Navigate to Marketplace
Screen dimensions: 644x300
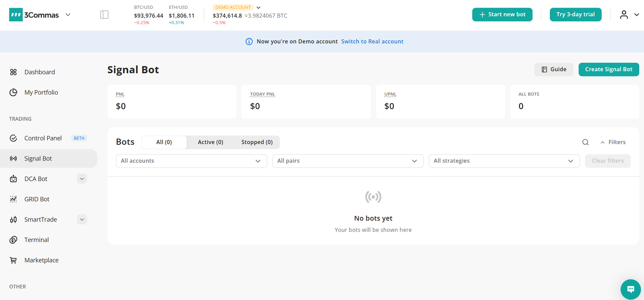click(x=41, y=260)
